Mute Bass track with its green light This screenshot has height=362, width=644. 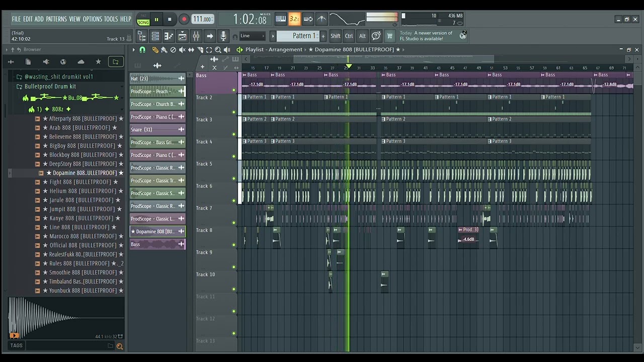coord(233,90)
